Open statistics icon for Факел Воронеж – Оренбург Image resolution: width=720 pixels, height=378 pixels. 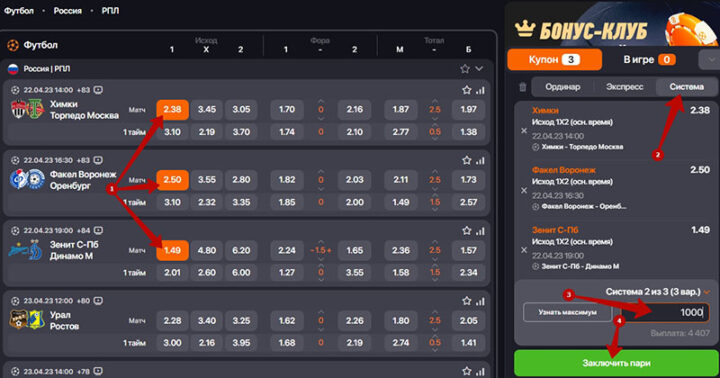point(480,160)
